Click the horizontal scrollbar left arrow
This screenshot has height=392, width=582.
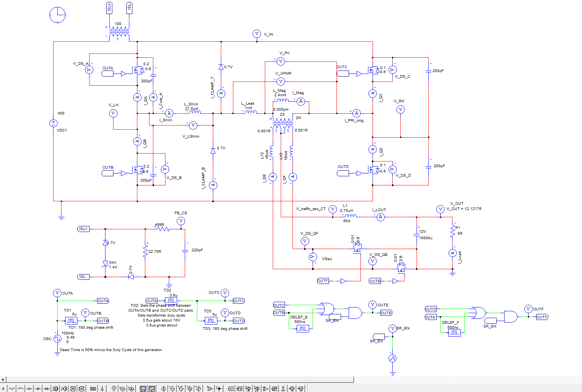coord(3,379)
